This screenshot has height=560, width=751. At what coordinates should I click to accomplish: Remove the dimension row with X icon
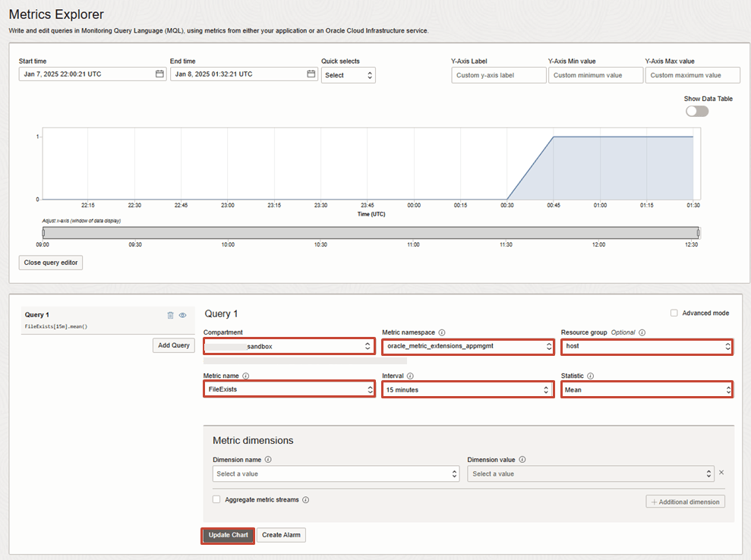[x=721, y=473]
